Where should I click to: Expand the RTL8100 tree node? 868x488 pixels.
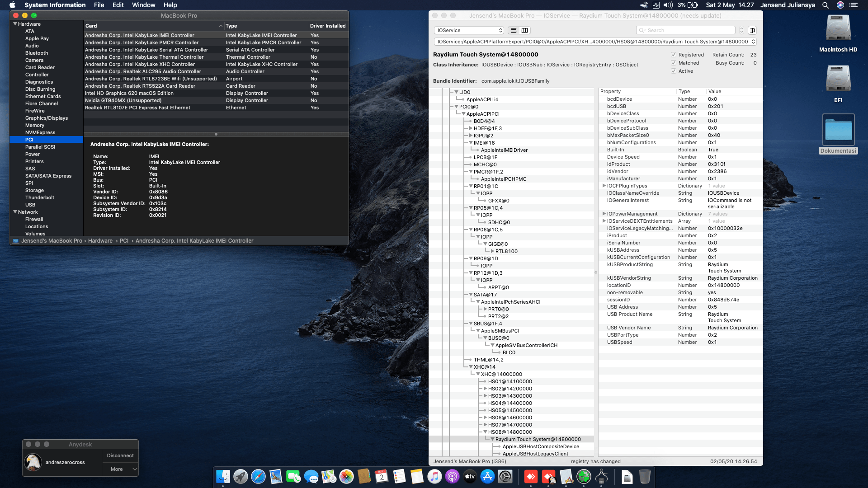[x=492, y=251]
